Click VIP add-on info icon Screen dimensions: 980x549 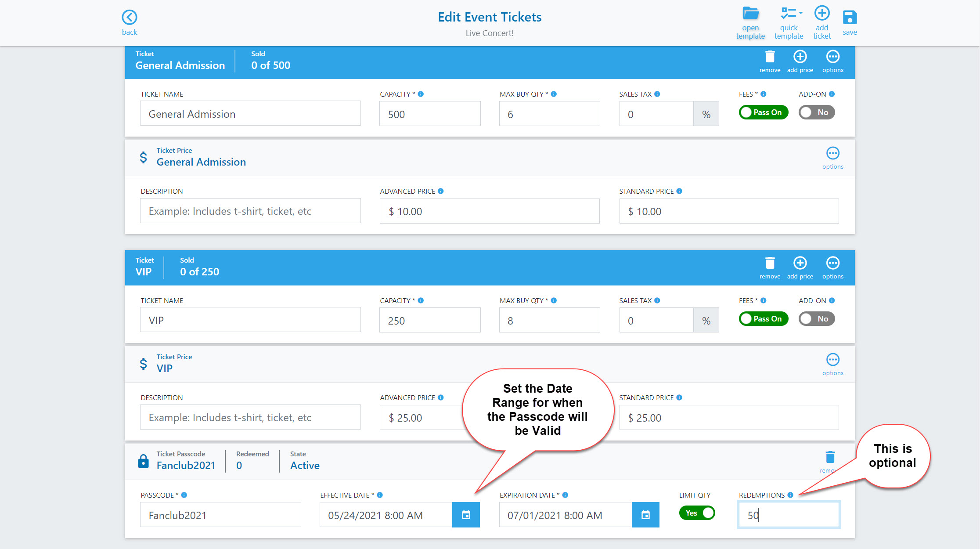(832, 300)
